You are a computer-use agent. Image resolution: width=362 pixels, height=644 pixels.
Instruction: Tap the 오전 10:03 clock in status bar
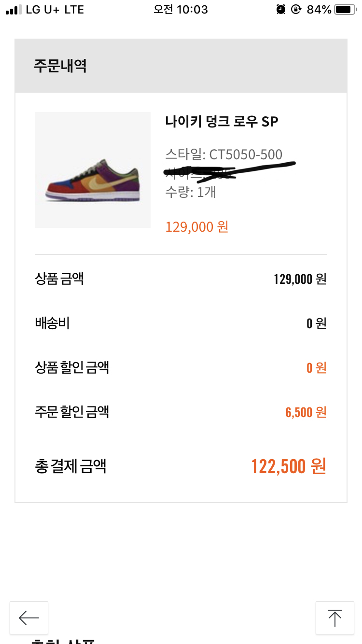(181, 10)
